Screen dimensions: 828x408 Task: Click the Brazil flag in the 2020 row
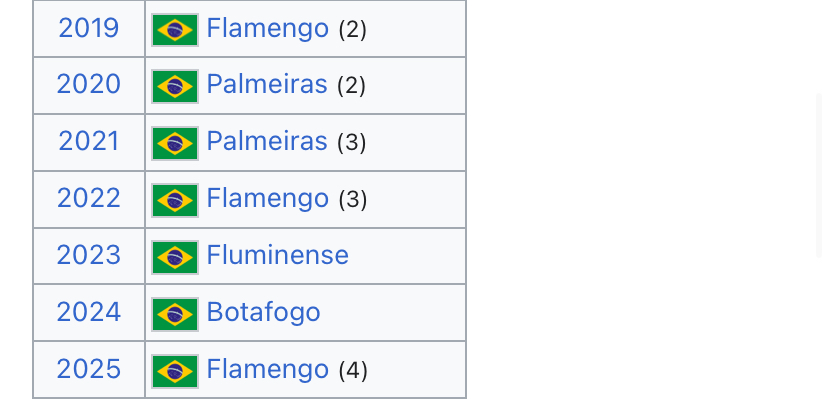(175, 86)
